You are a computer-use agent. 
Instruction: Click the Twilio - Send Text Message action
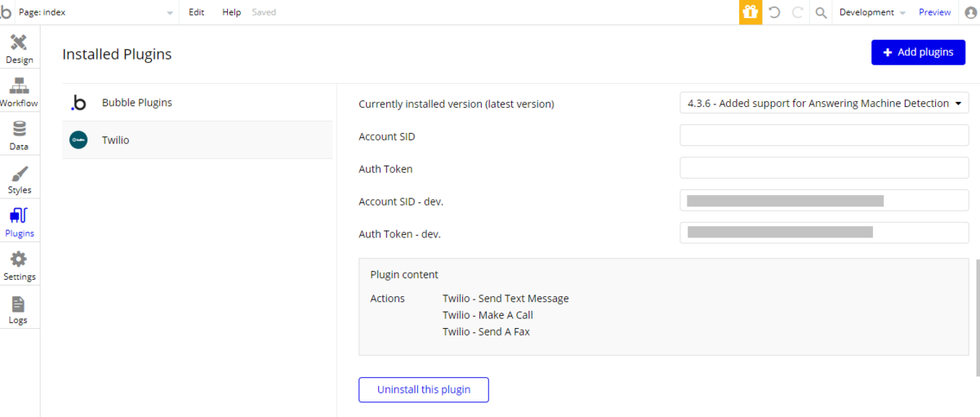tap(506, 299)
